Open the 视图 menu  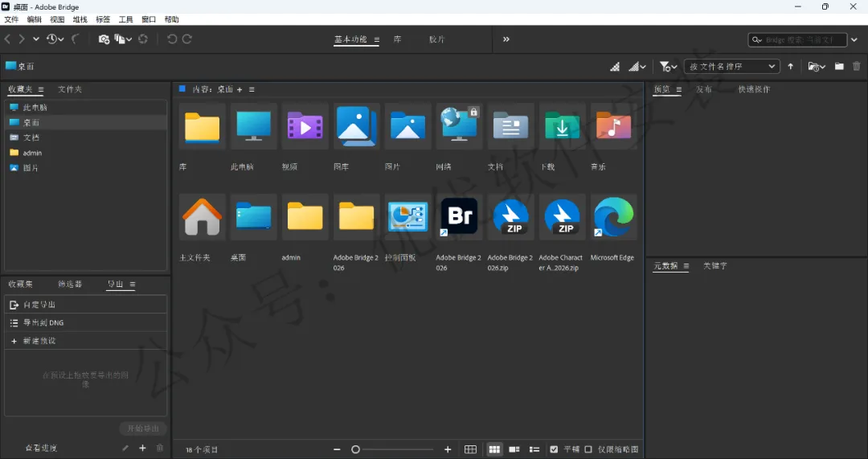57,19
